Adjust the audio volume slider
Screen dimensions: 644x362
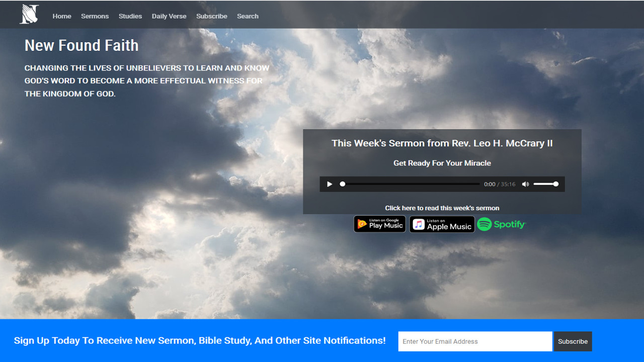tap(545, 184)
